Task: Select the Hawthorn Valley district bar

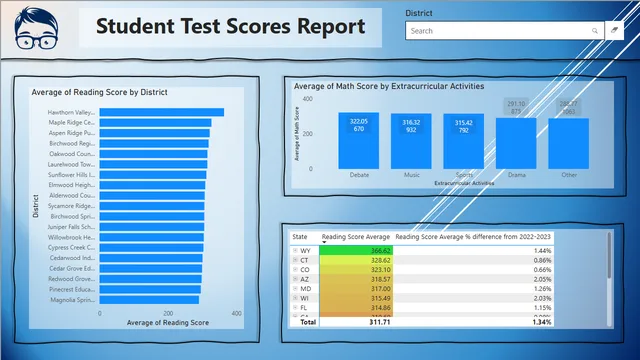Action: coord(162,112)
